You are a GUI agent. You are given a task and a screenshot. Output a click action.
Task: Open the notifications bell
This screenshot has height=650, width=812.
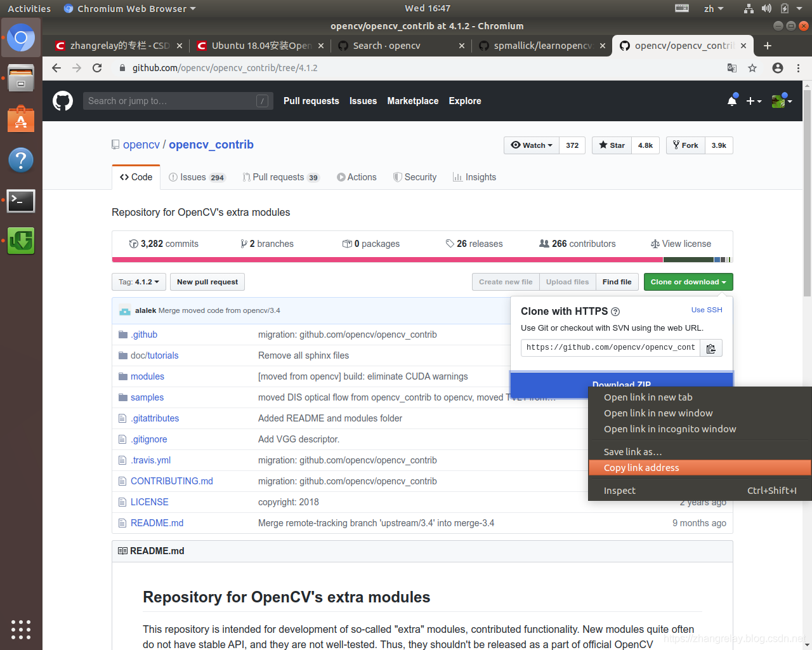pyautogui.click(x=732, y=101)
